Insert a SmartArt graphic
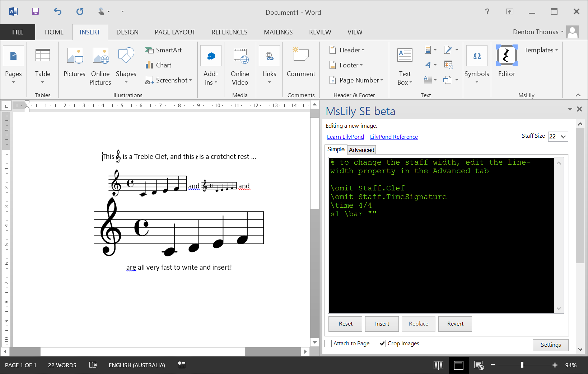This screenshot has width=588, height=374. click(163, 50)
